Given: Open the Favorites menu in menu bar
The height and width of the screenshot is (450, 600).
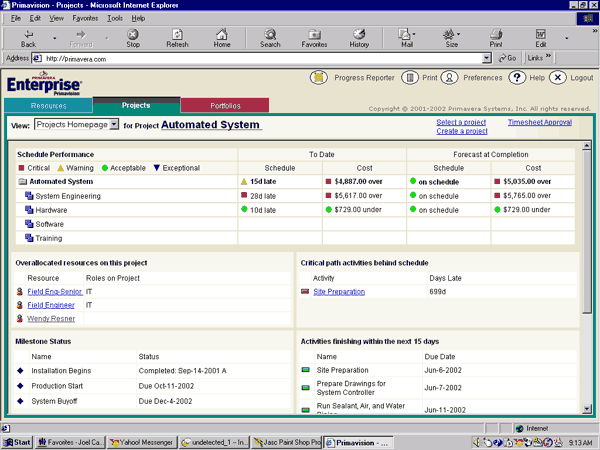Looking at the screenshot, I should coord(85,18).
